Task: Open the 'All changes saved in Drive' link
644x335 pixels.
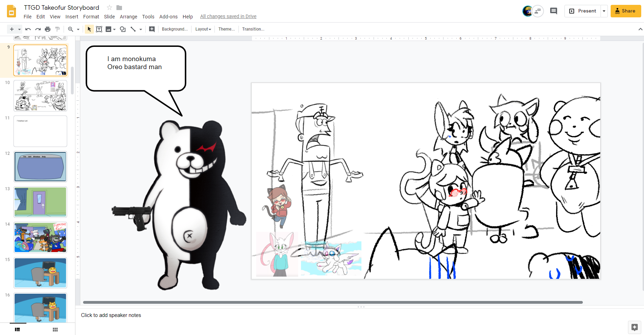Action: pos(228,16)
